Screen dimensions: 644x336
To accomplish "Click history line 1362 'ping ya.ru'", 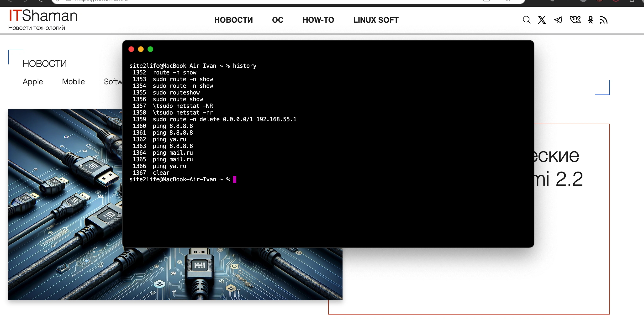I will (x=159, y=139).
